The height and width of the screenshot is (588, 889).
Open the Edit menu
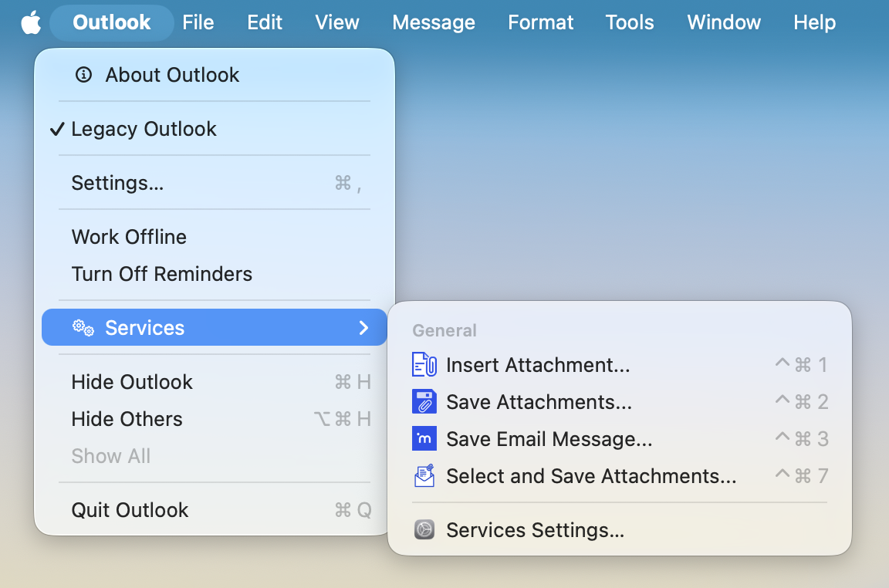coord(264,22)
